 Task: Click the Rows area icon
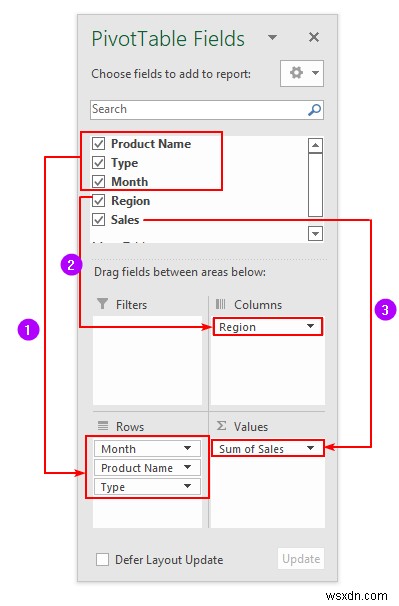103,426
